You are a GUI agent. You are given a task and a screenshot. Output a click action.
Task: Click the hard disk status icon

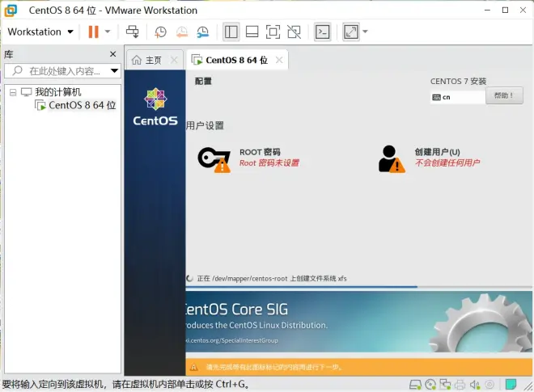pyautogui.click(x=416, y=385)
